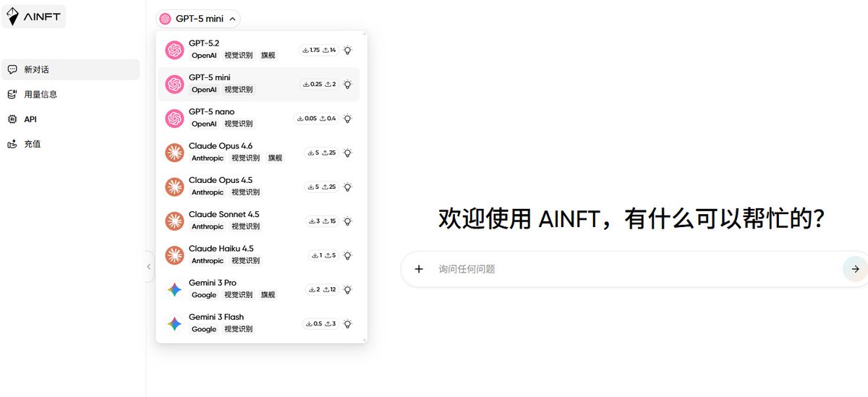Click the 1 / 5 price badge of Claude Haiku 4.5

[323, 255]
